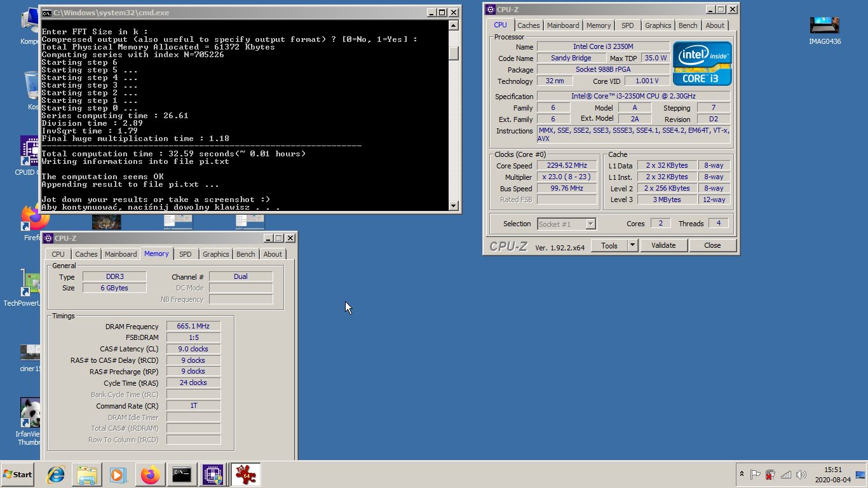Open Windows Explorer folder icon in taskbar
The width and height of the screenshot is (868, 488).
pyautogui.click(x=87, y=475)
